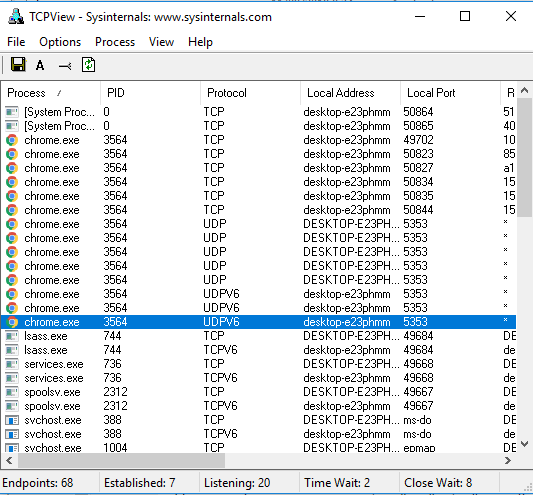Click the highlighted chrome.exe UDPV6 row

(x=258, y=322)
